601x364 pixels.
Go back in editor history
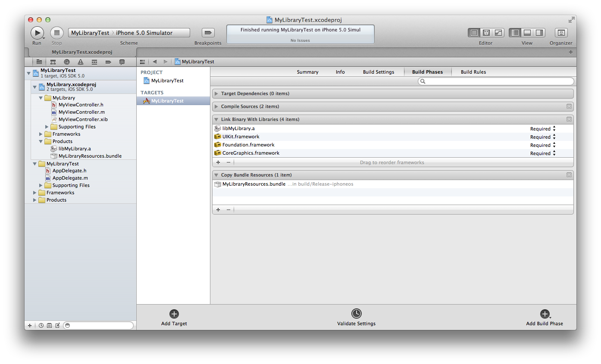coord(155,62)
